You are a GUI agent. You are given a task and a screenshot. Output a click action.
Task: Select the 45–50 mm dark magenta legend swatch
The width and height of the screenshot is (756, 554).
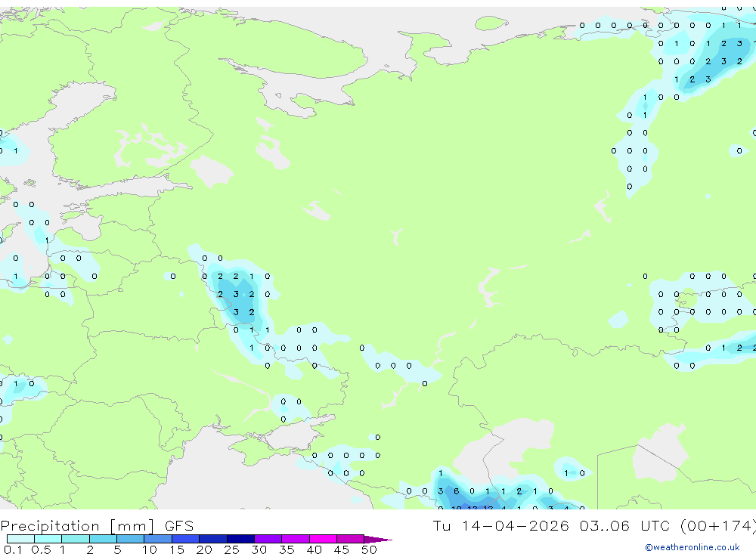351,539
